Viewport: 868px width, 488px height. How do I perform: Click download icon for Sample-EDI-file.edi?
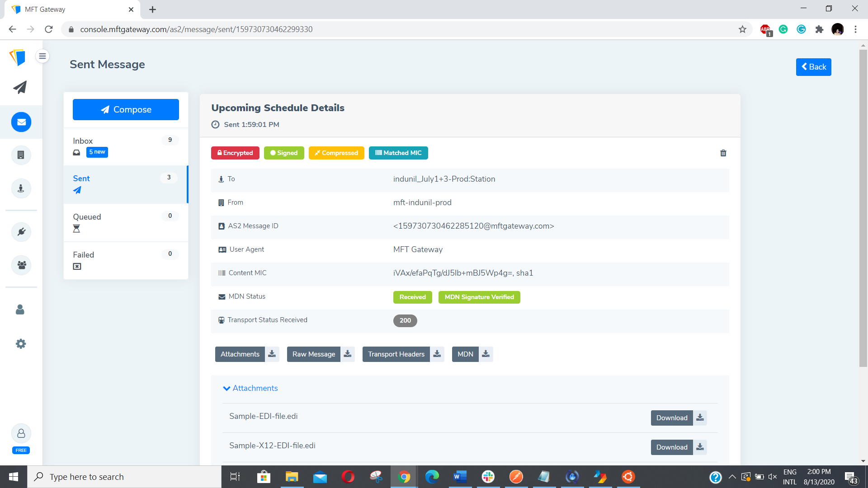700,418
